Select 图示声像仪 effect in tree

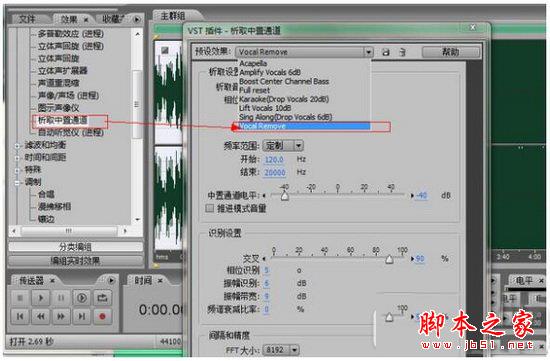point(59,108)
